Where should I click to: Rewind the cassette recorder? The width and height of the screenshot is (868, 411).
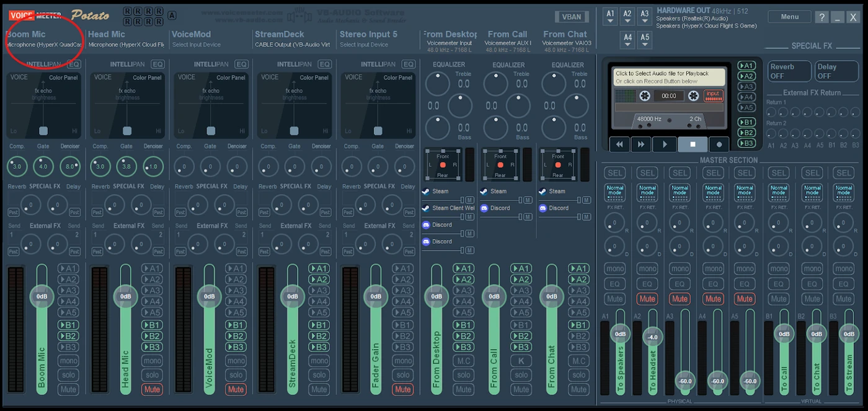619,144
